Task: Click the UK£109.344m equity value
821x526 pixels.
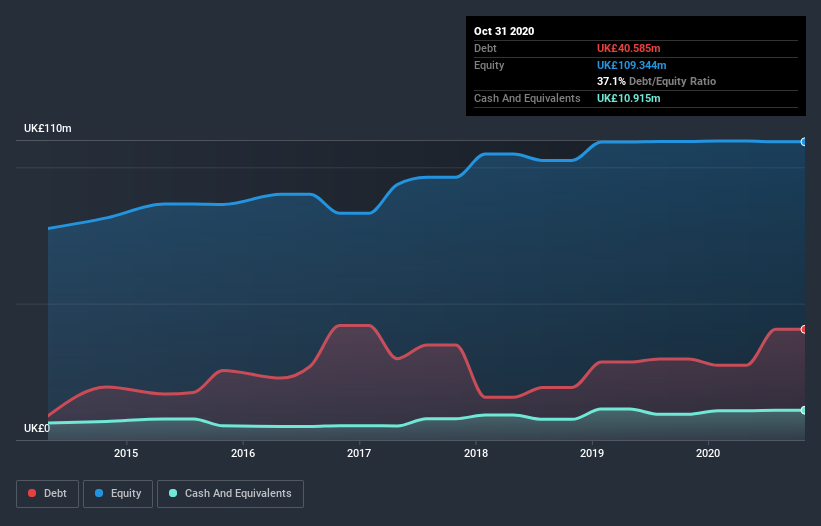Action: point(632,65)
